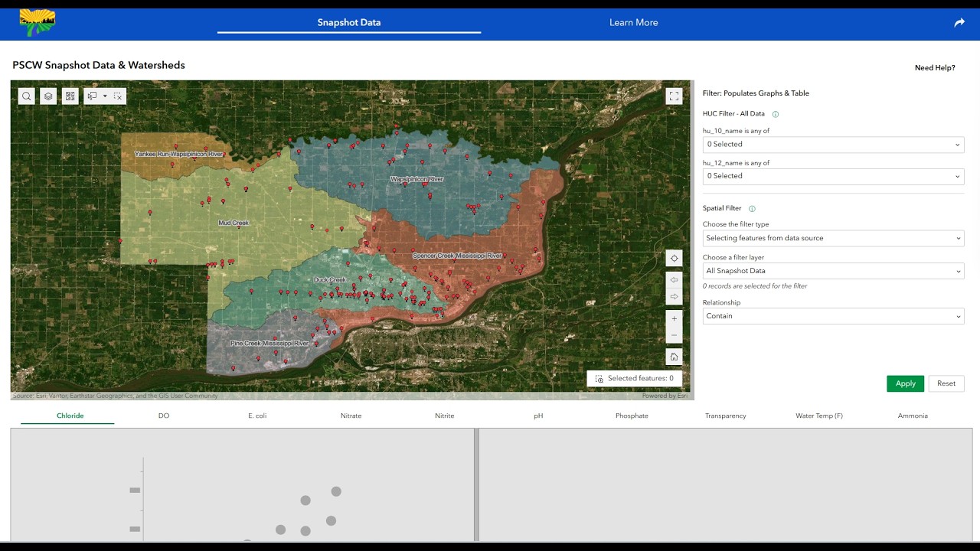Click the Mud Creek watershed label
Screen dimensions: 980x551
point(234,223)
